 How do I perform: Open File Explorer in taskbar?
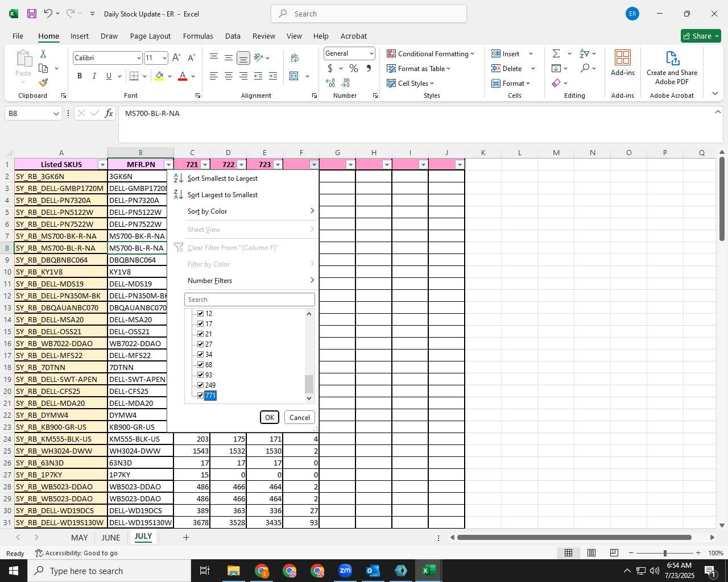(234, 571)
